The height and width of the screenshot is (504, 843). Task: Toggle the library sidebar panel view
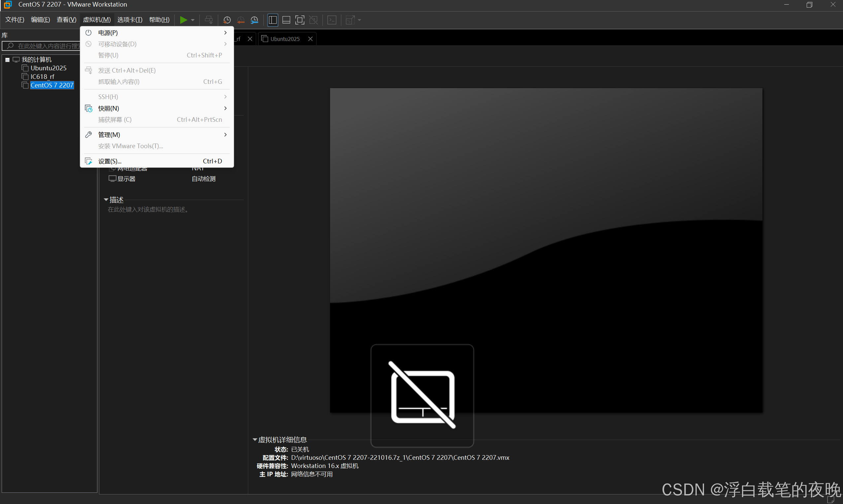[x=272, y=20]
